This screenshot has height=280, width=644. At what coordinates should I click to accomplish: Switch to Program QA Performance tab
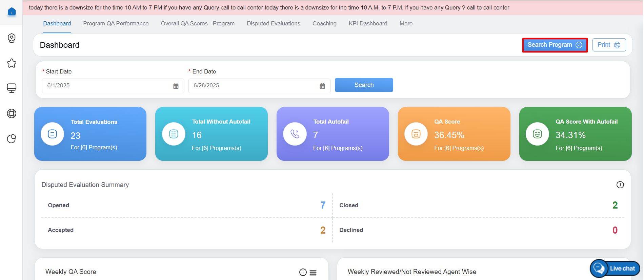[116, 24]
